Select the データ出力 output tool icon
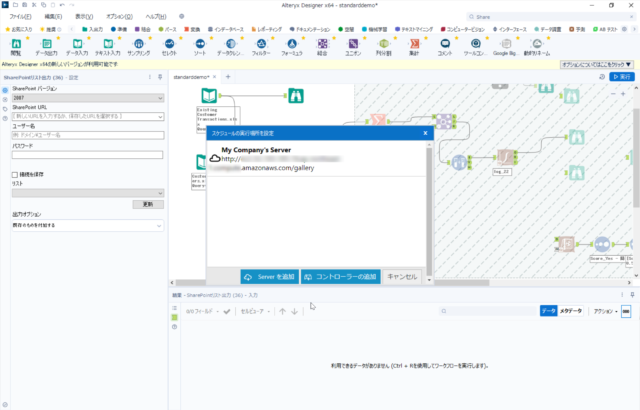 (x=47, y=44)
